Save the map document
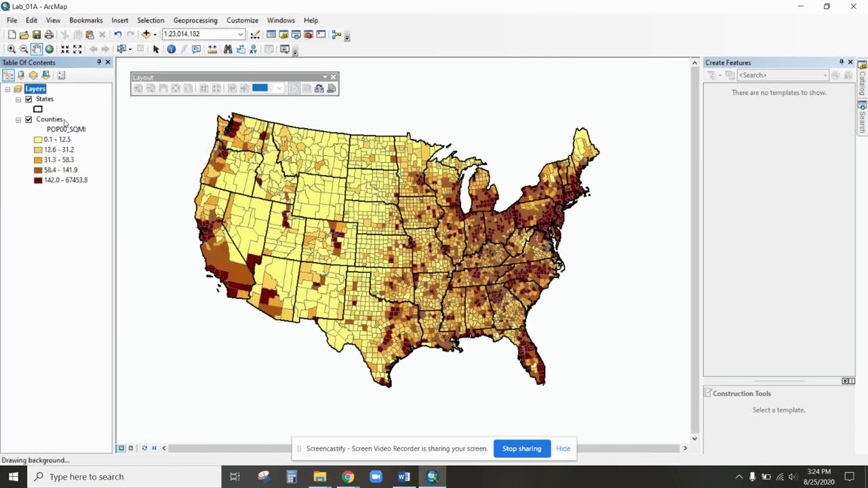The width and height of the screenshot is (868, 488). (37, 35)
